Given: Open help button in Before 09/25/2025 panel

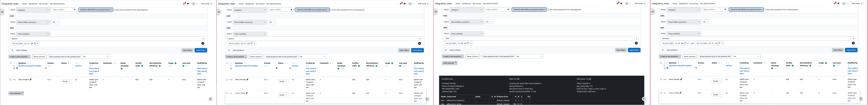Looking at the screenshot, I should 427,99.
